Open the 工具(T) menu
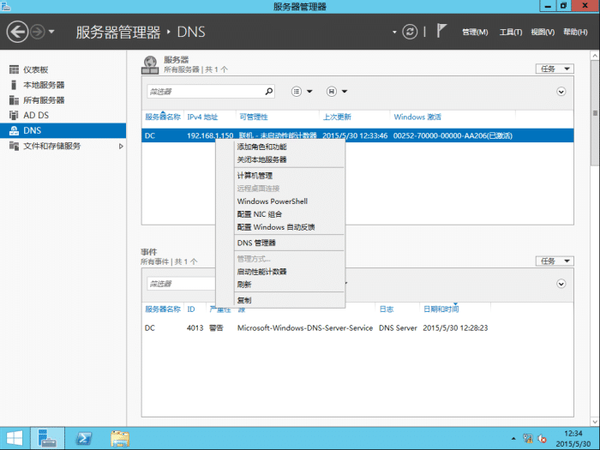The height and width of the screenshot is (450, 600). click(510, 32)
